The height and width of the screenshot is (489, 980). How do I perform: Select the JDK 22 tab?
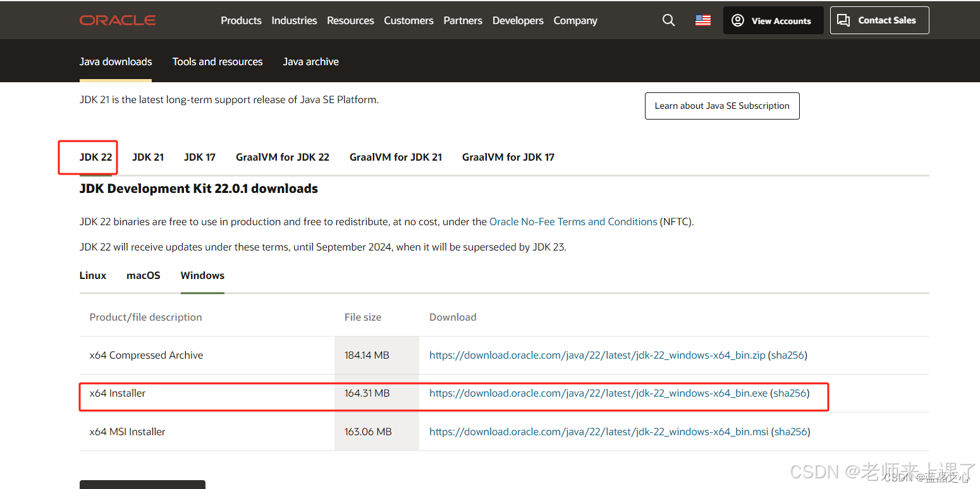pyautogui.click(x=95, y=157)
